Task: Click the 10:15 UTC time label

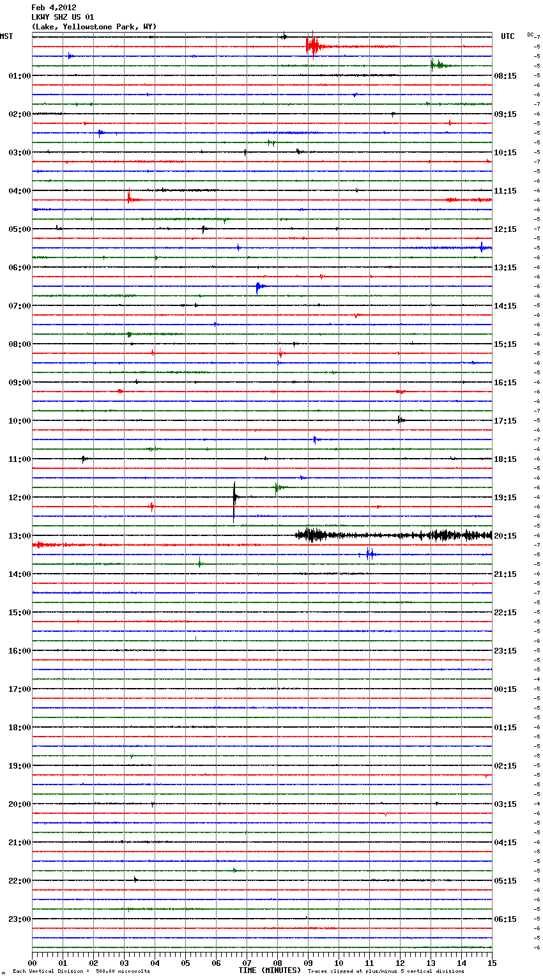Action: [x=505, y=152]
